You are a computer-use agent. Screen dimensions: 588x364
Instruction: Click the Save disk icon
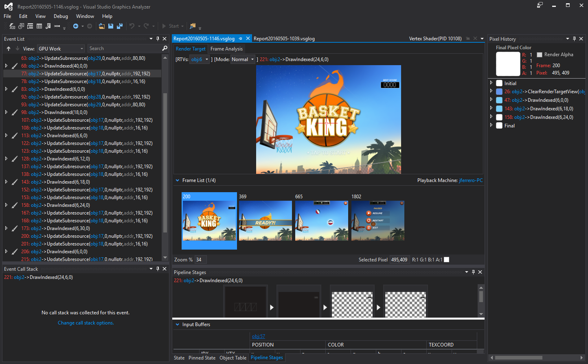click(x=111, y=26)
